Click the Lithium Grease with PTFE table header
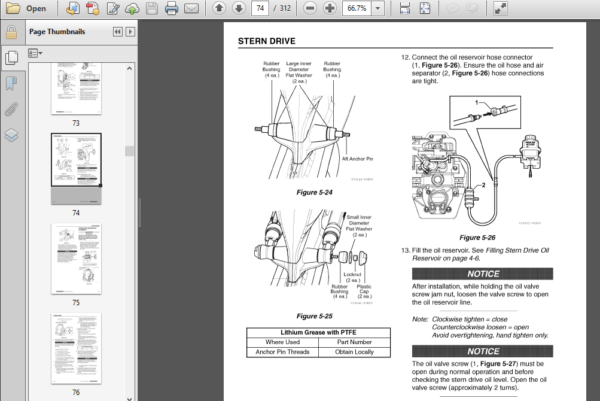The image size is (600, 401). (x=318, y=333)
